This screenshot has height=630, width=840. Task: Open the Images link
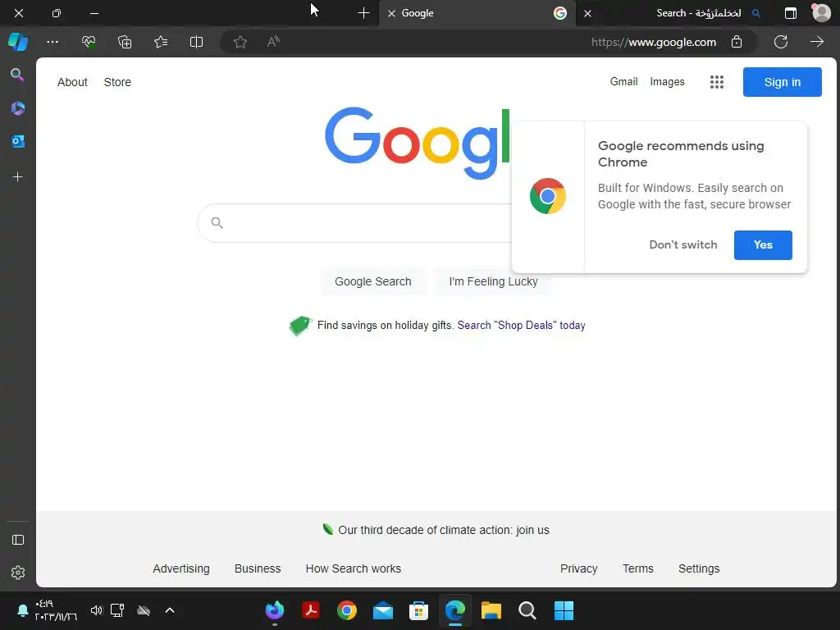tap(667, 82)
